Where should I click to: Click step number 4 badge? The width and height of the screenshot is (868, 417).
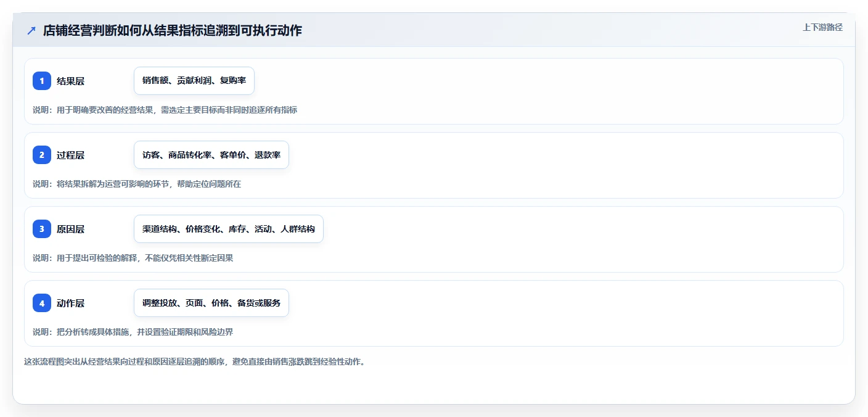point(42,303)
